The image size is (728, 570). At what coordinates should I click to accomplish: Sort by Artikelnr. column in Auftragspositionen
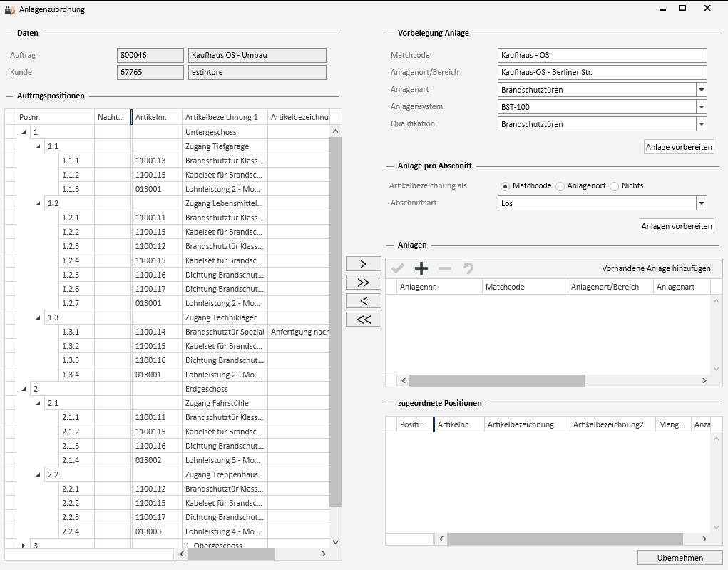point(157,117)
